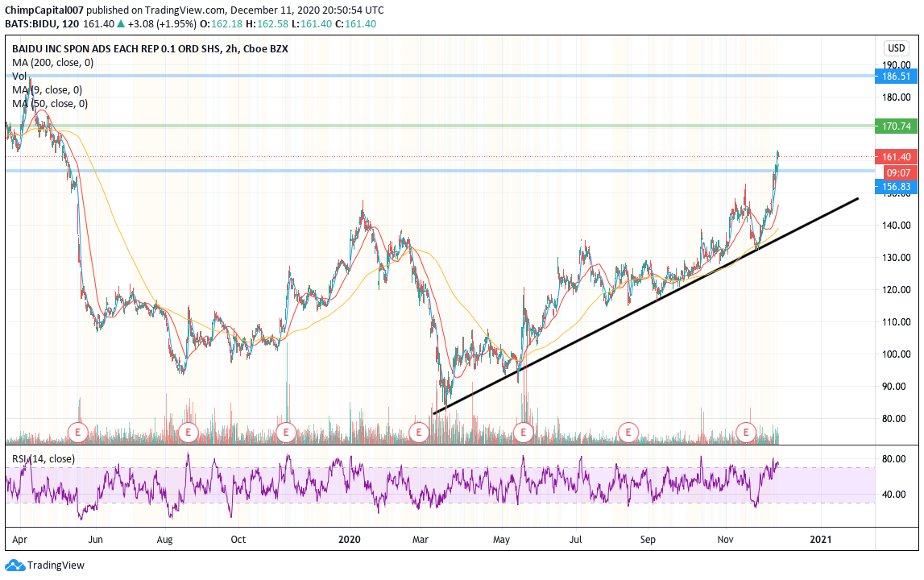The image size is (924, 580).
Task: Click the Oct label on the time axis
Action: pos(238,540)
